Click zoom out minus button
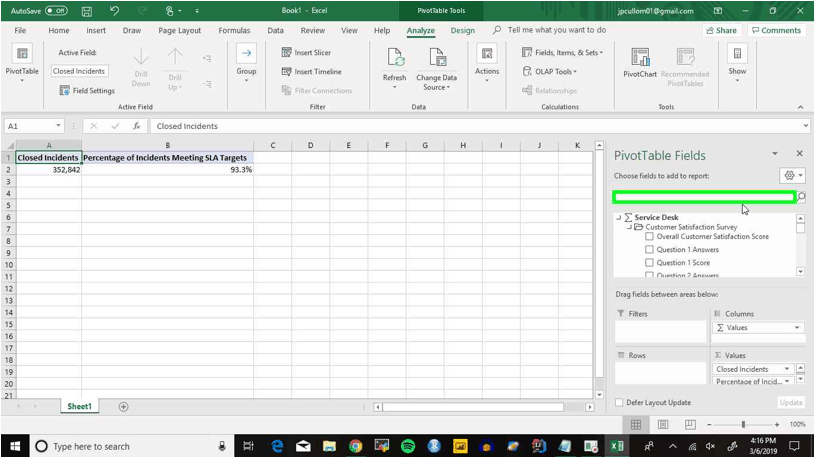Screen dimensions: 815x459 click(709, 425)
